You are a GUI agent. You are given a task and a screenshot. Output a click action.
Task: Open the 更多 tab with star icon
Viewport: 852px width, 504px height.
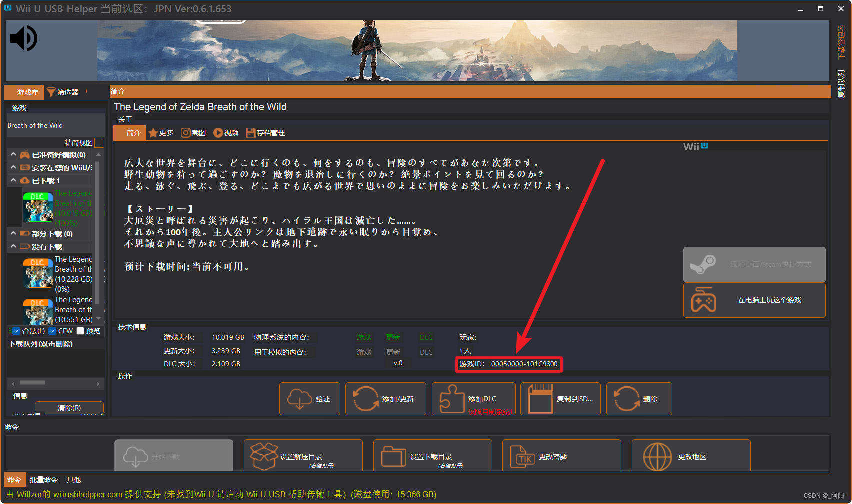pos(161,133)
